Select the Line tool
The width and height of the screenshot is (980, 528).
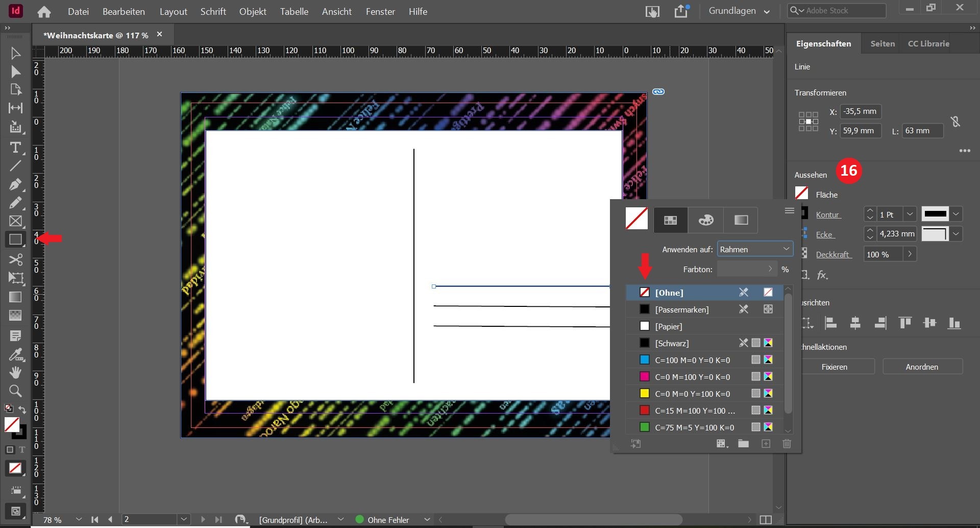(x=15, y=165)
